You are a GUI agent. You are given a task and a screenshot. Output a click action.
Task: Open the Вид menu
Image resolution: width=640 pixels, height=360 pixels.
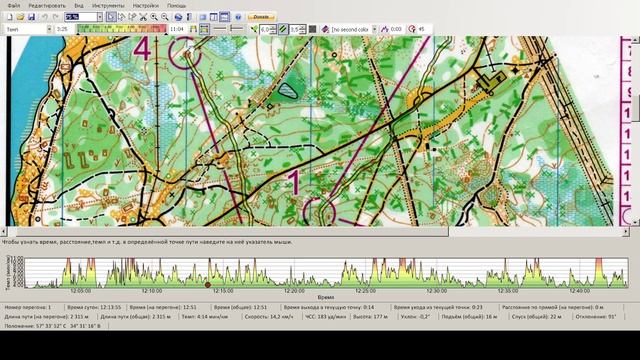click(79, 6)
